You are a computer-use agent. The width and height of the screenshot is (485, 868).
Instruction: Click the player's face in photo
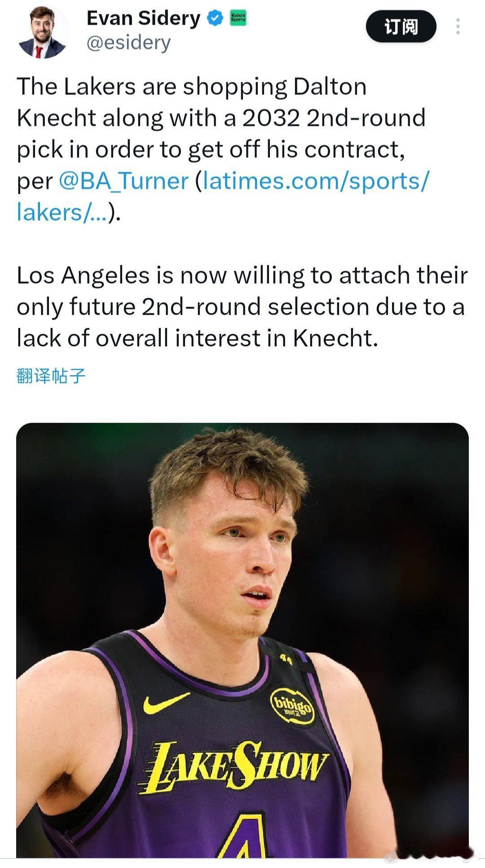click(245, 557)
